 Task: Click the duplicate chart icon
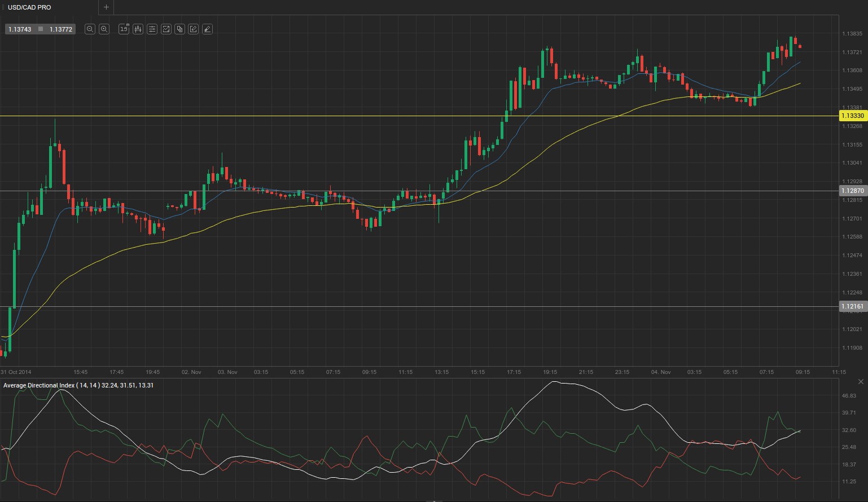(x=179, y=29)
